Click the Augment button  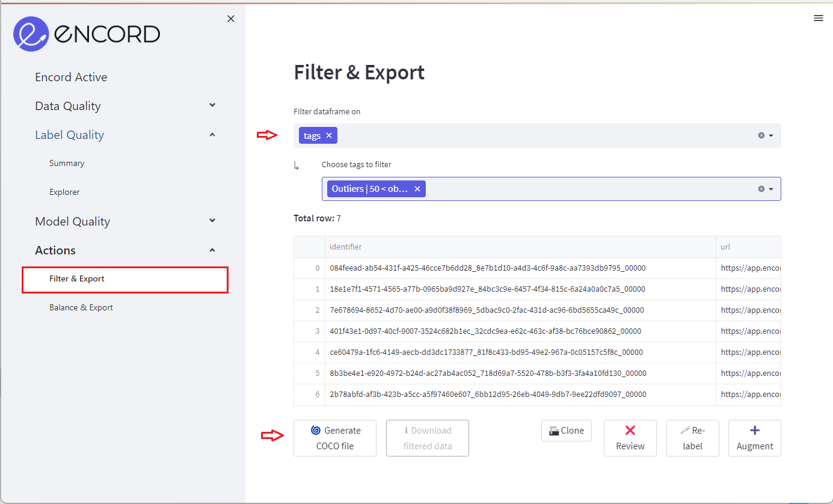point(755,438)
